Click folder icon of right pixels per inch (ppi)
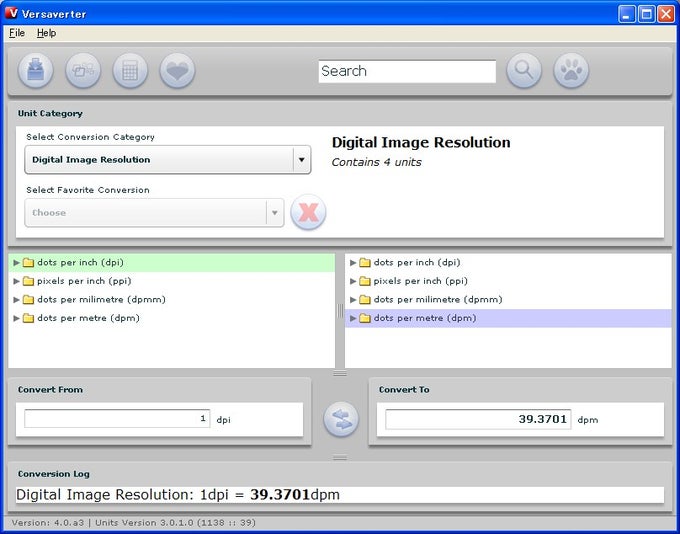680x534 pixels. [365, 281]
